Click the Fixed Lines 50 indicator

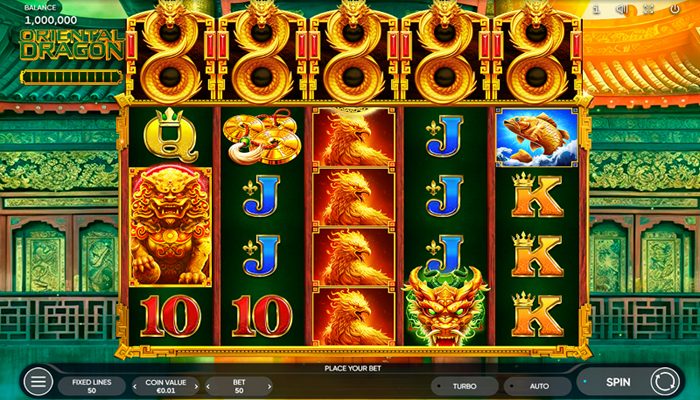point(92,386)
